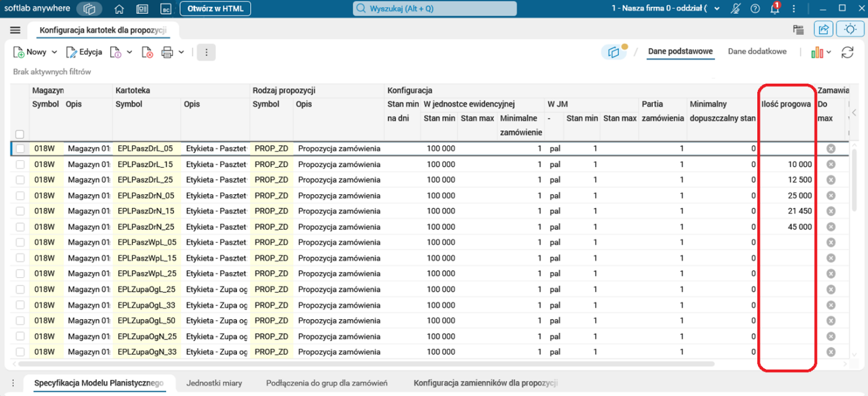Click the Otwórz w HTML button
The width and height of the screenshot is (868, 396).
[215, 9]
